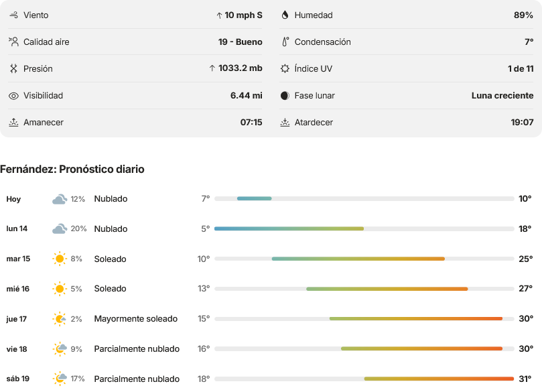
Task: Click the moon phase icon
Action: tap(285, 96)
